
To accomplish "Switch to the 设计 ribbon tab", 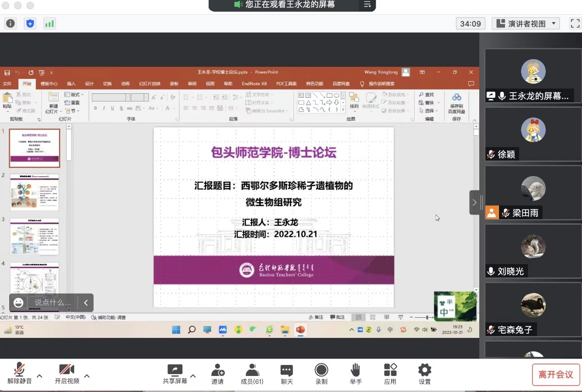I will [89, 84].
